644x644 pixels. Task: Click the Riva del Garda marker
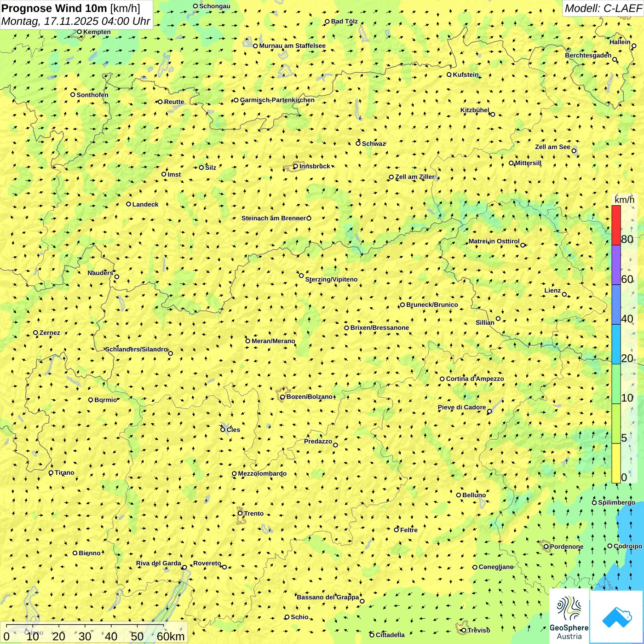pos(184,567)
